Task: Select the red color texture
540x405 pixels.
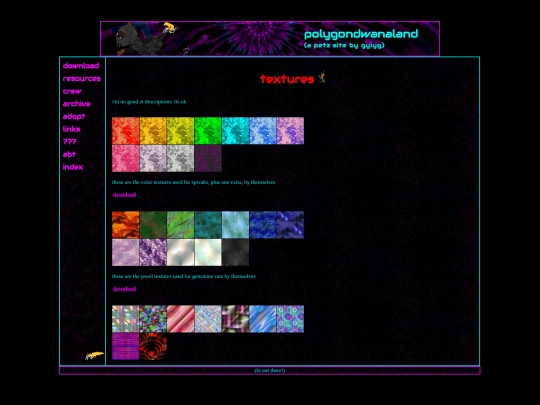Action: pos(126,131)
